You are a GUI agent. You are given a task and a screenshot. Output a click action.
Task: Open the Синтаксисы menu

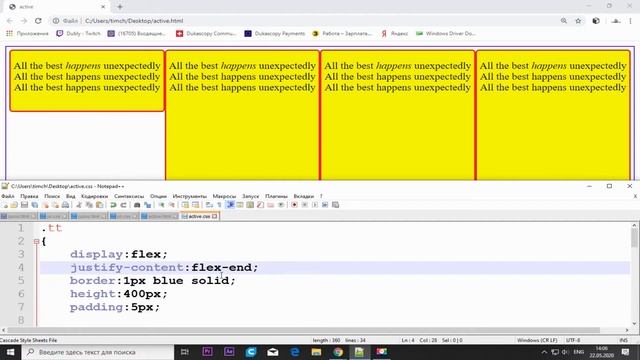[x=129, y=196]
